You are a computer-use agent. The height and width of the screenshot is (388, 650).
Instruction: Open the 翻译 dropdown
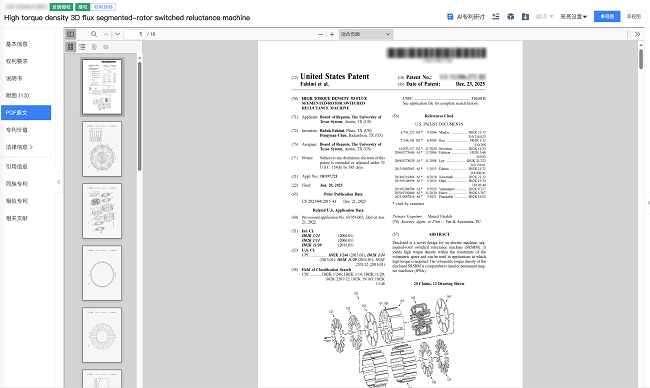click(544, 17)
